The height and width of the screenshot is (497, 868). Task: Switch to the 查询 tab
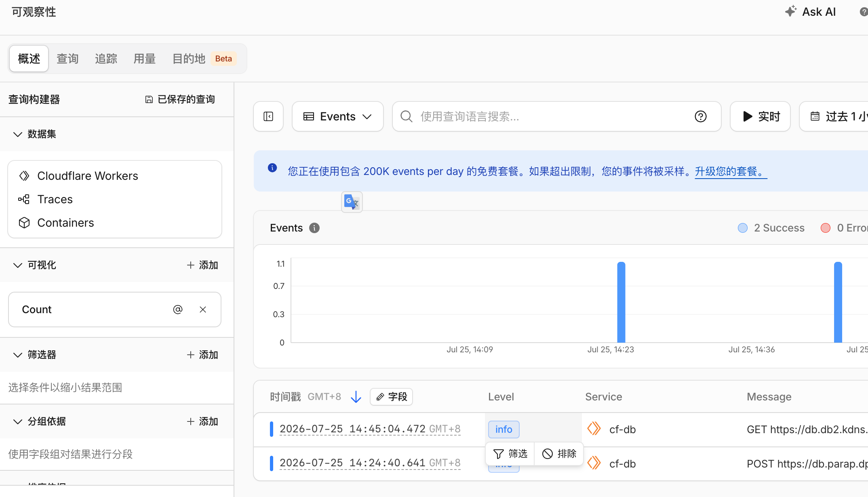coord(67,59)
